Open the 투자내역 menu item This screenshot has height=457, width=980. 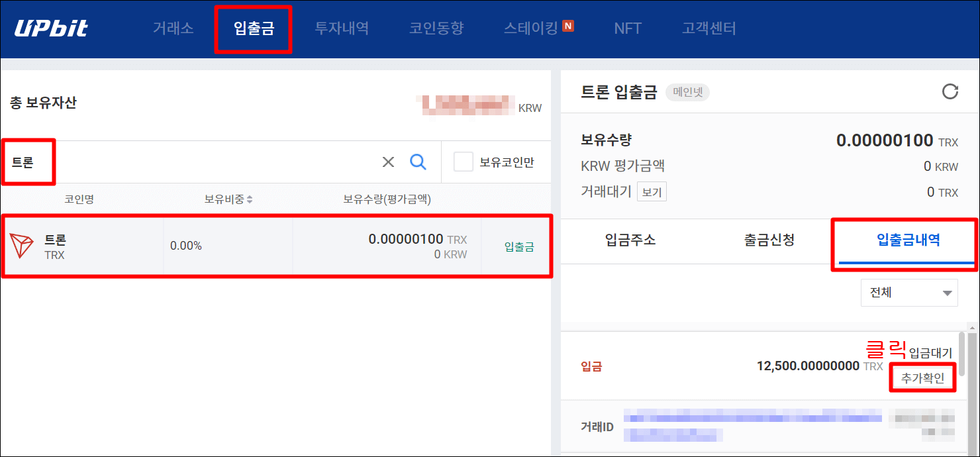[x=342, y=28]
